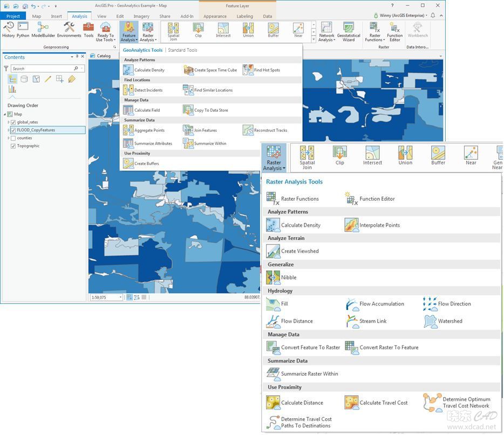This screenshot has width=504, height=435.
Task: Open Environments settings icon
Action: tap(69, 30)
